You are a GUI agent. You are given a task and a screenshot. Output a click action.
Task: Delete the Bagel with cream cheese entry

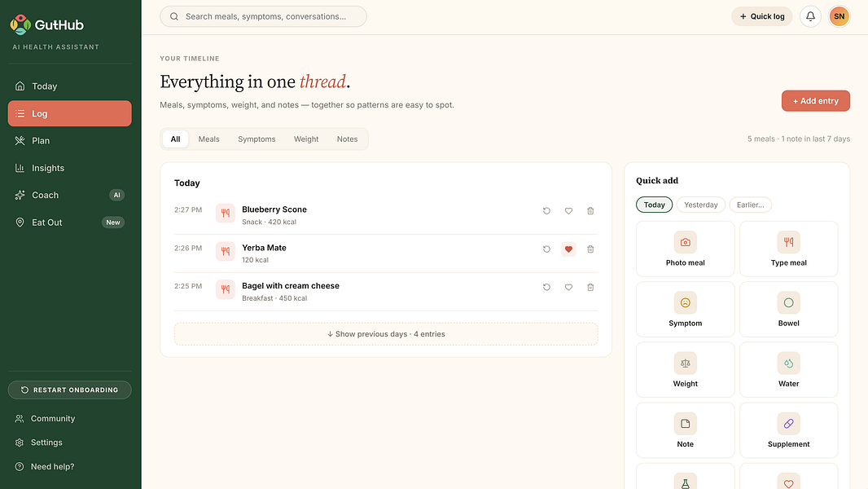[590, 288]
